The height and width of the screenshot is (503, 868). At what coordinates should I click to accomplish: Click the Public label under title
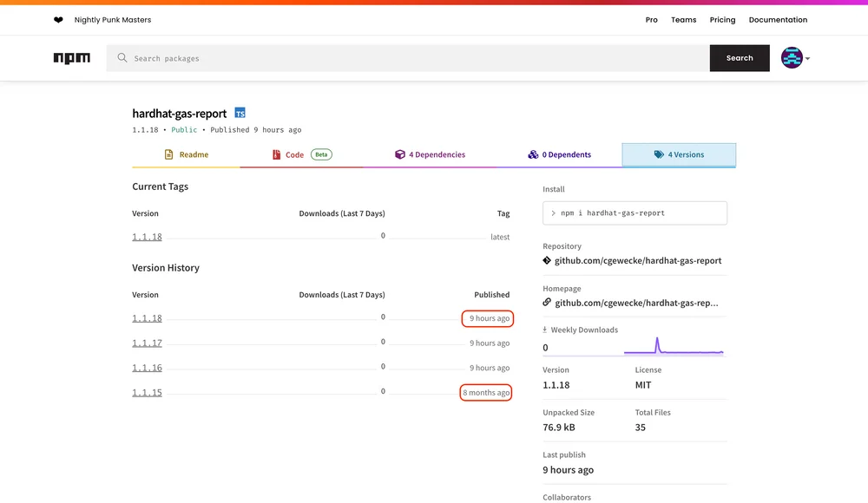(184, 129)
